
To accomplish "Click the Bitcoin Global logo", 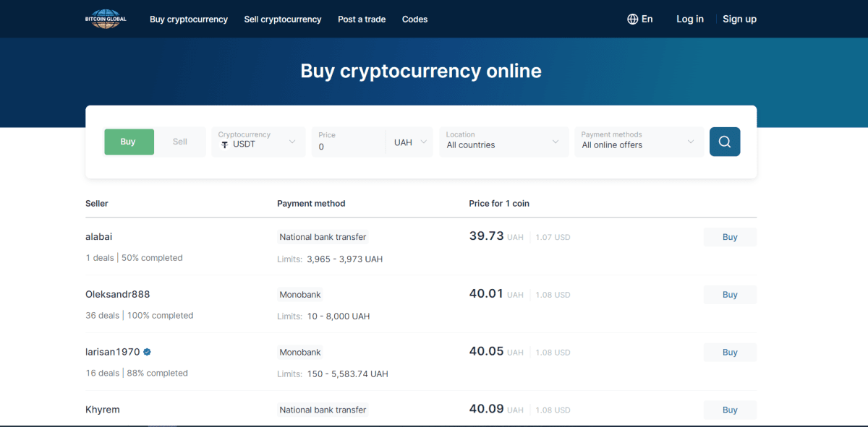I will tap(106, 19).
